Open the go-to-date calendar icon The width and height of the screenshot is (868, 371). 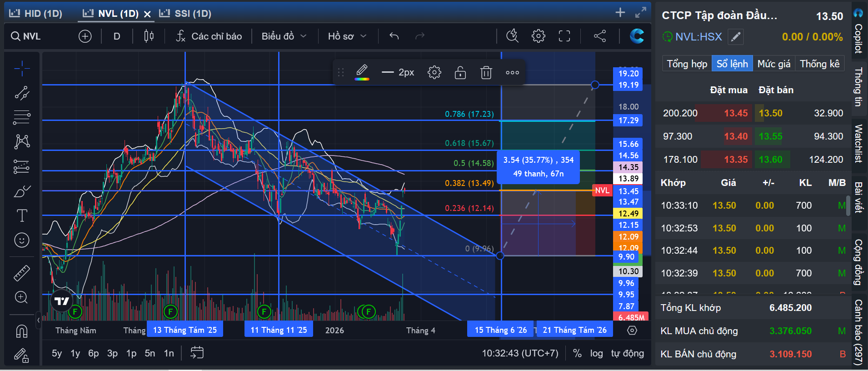click(197, 353)
